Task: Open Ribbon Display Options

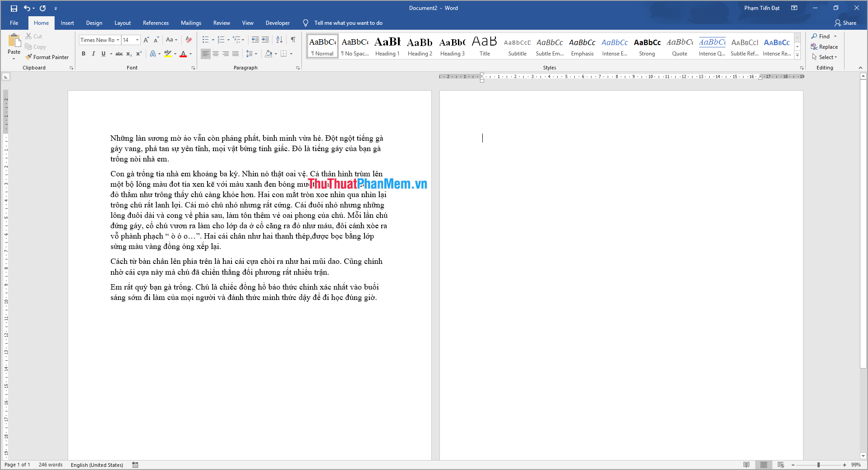Action: (794, 8)
